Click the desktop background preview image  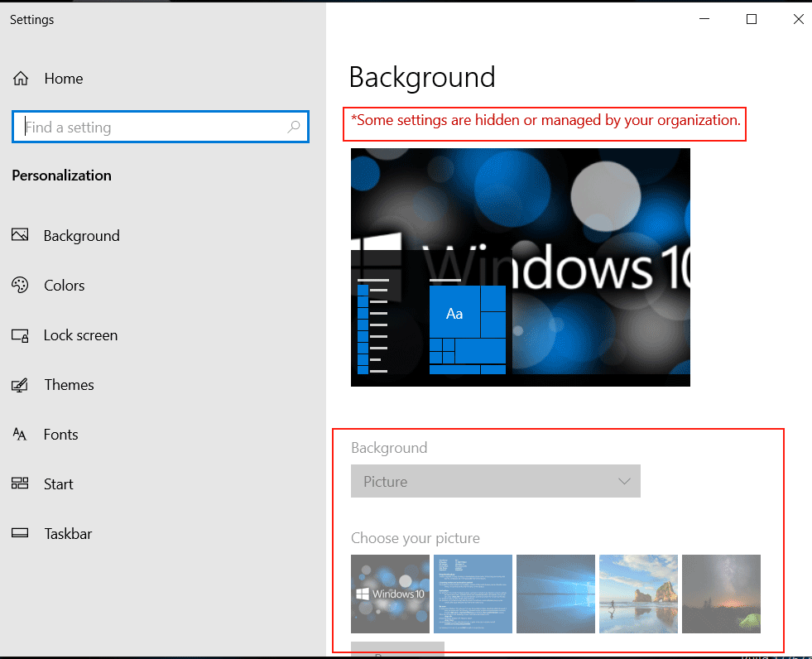pos(520,267)
